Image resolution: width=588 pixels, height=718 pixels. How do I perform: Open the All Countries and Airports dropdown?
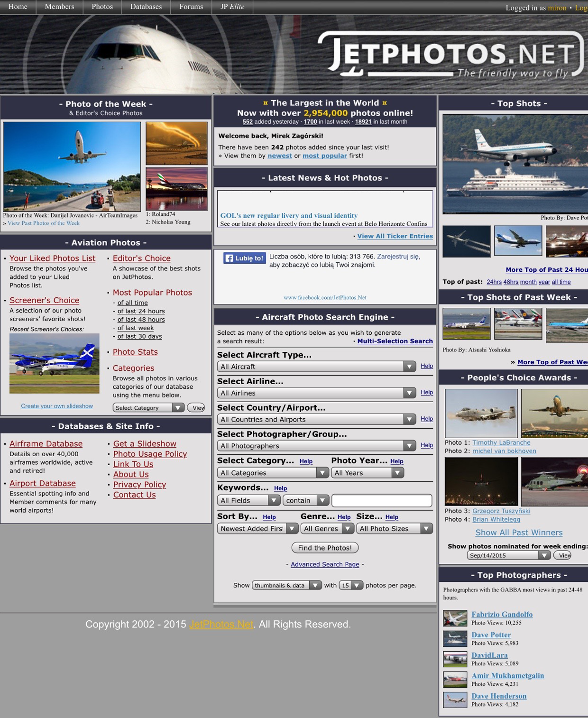coord(317,420)
